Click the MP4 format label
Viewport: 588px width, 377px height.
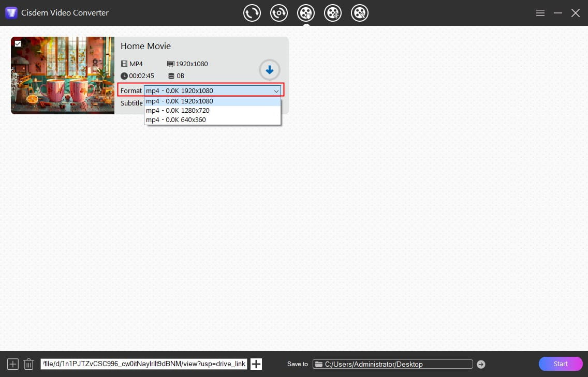pyautogui.click(x=136, y=64)
